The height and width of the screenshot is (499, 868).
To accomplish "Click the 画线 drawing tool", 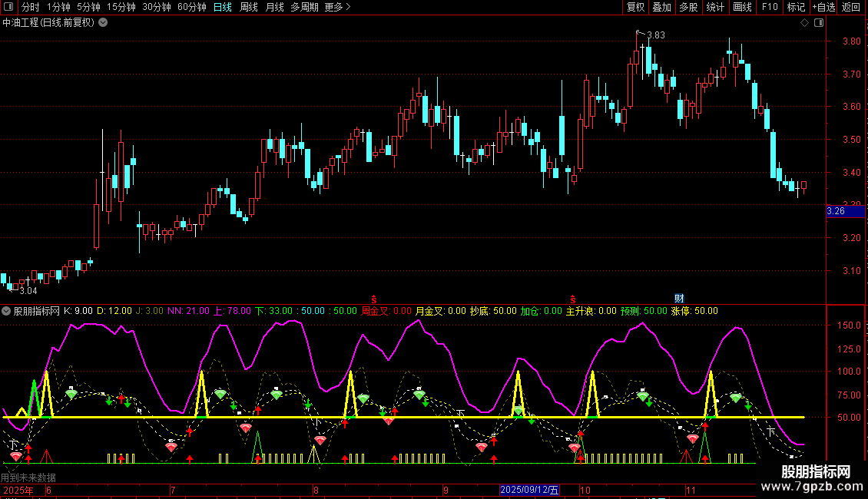I will [742, 8].
